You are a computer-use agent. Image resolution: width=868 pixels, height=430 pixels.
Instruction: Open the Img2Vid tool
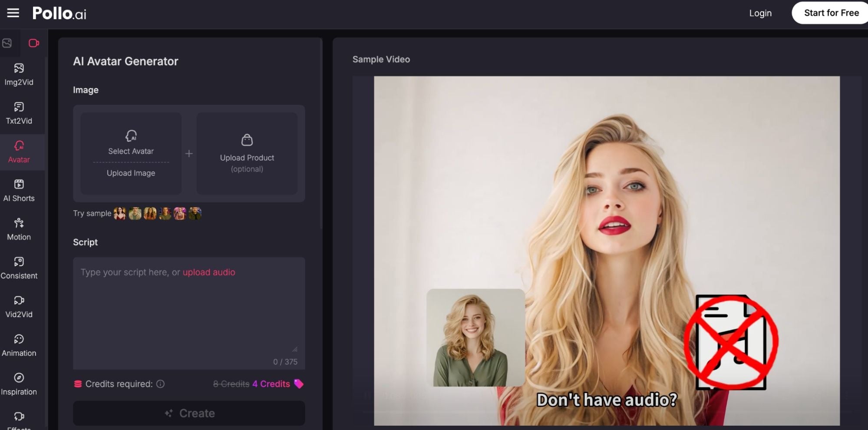(x=18, y=75)
